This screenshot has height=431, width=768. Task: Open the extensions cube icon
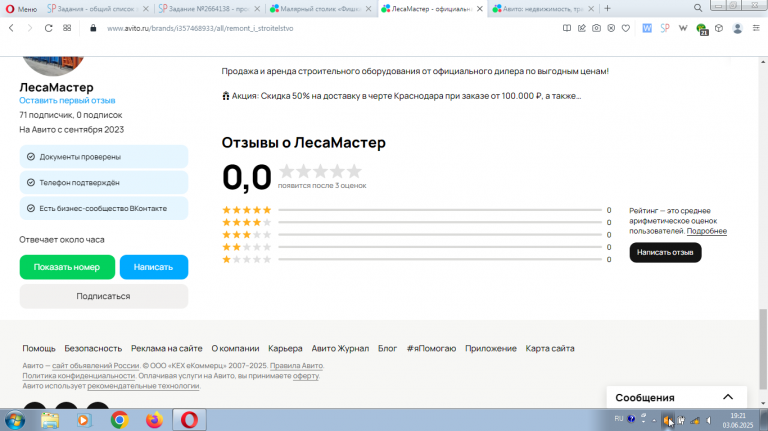click(x=719, y=28)
